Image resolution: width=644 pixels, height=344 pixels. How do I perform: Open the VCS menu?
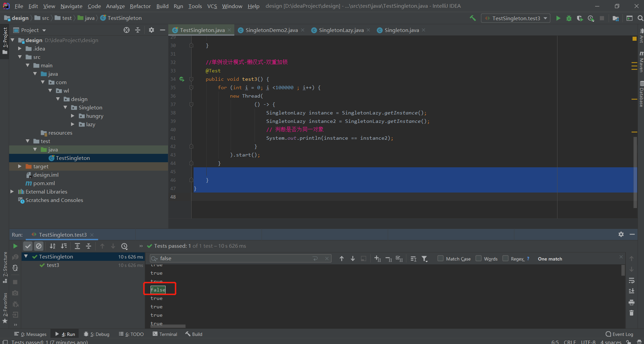click(x=212, y=6)
